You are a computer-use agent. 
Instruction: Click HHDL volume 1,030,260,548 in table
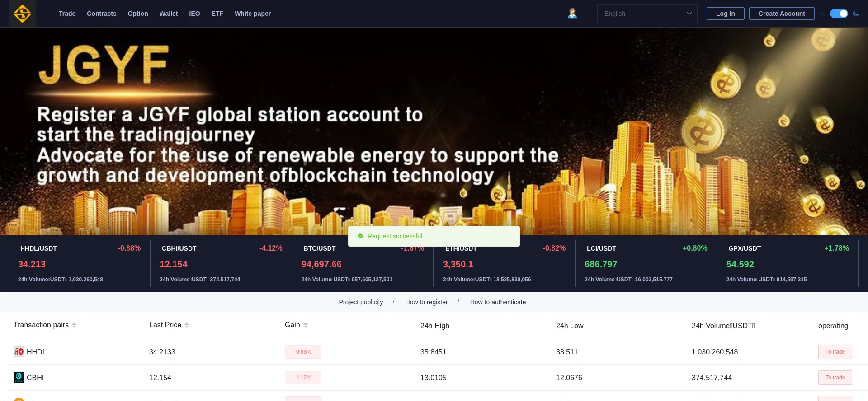715,352
